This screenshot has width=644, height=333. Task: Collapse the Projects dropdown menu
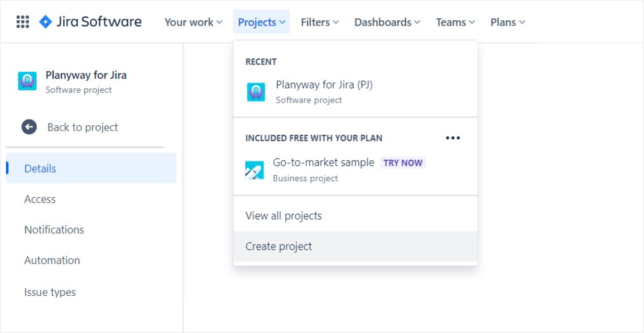(261, 22)
